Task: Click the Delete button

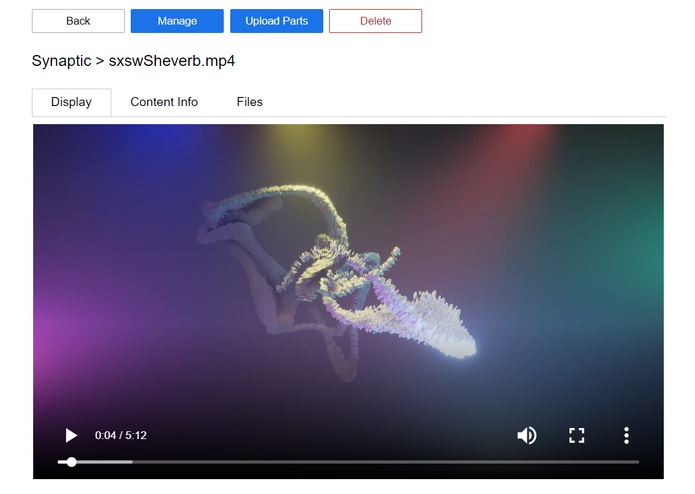Action: [x=375, y=21]
